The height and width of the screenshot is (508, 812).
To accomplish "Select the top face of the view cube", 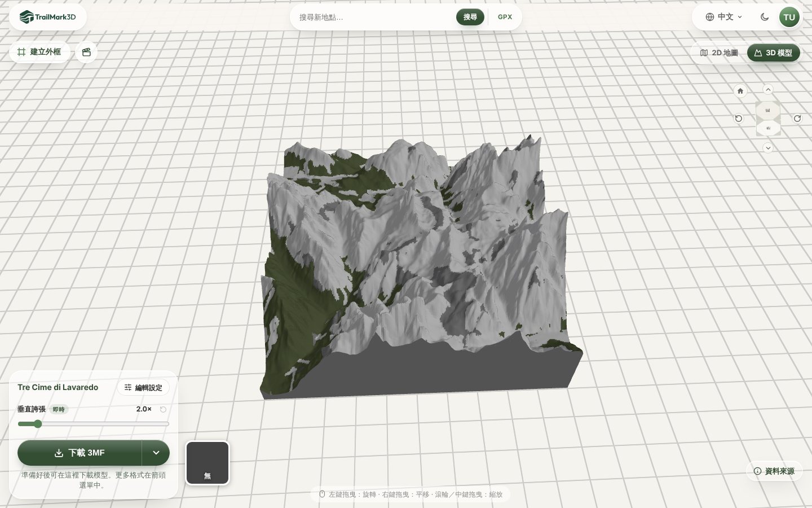I will (768, 111).
